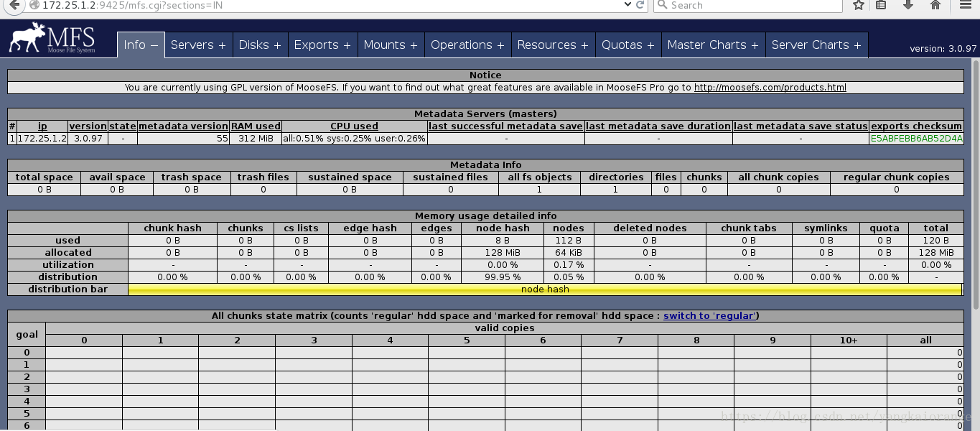
Task: Select the CPU used value cell
Action: click(x=354, y=138)
